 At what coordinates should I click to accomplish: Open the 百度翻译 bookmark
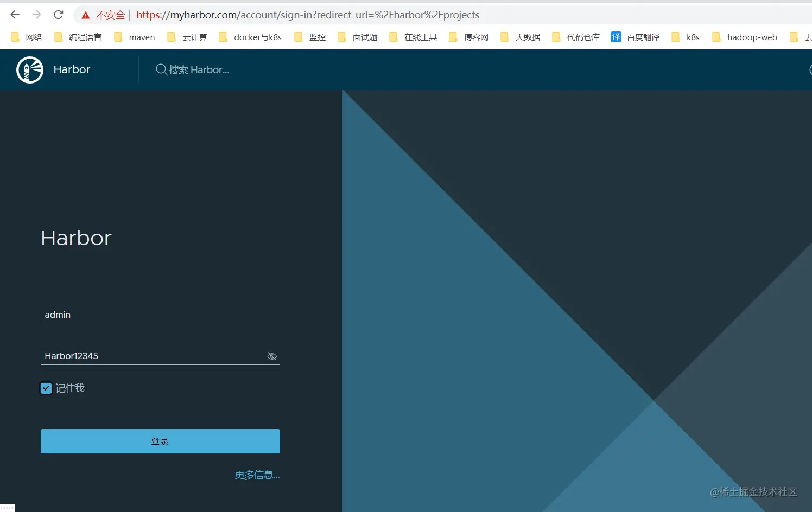point(635,37)
